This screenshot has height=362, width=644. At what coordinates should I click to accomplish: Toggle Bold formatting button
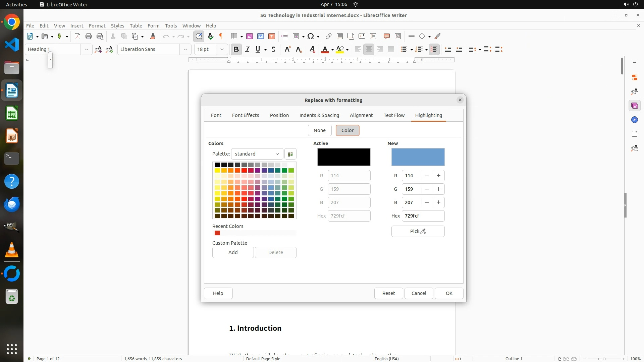pyautogui.click(x=236, y=49)
